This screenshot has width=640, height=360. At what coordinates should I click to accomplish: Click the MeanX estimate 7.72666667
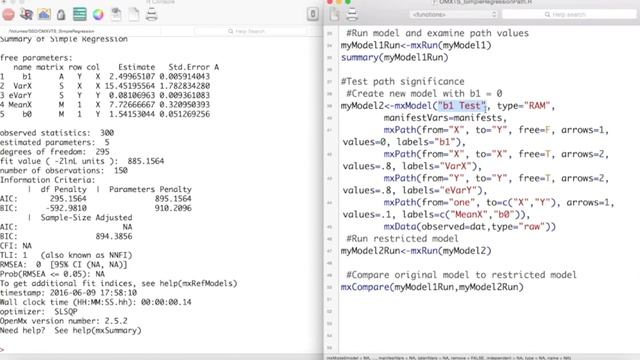[x=132, y=104]
